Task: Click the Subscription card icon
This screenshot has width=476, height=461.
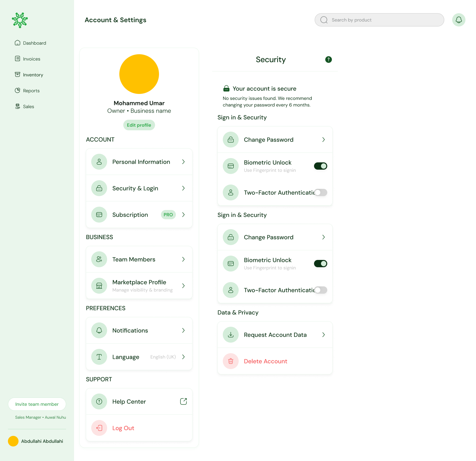Action: pyautogui.click(x=99, y=215)
